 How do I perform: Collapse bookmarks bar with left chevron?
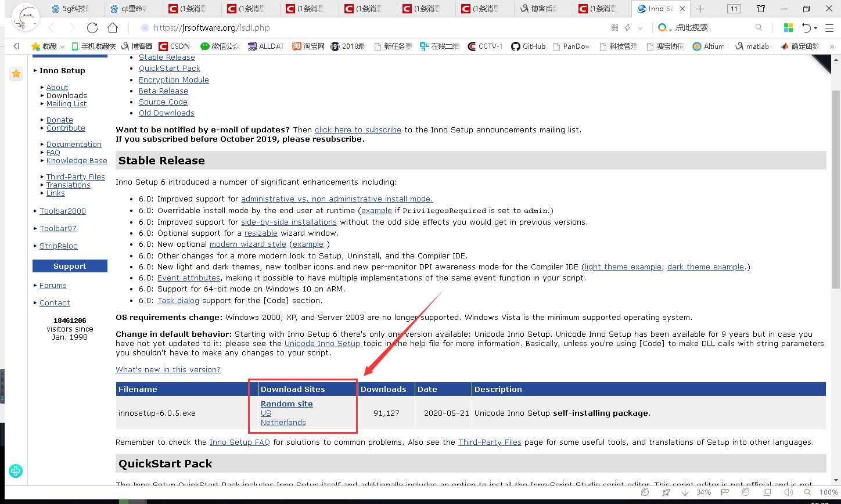click(x=16, y=46)
